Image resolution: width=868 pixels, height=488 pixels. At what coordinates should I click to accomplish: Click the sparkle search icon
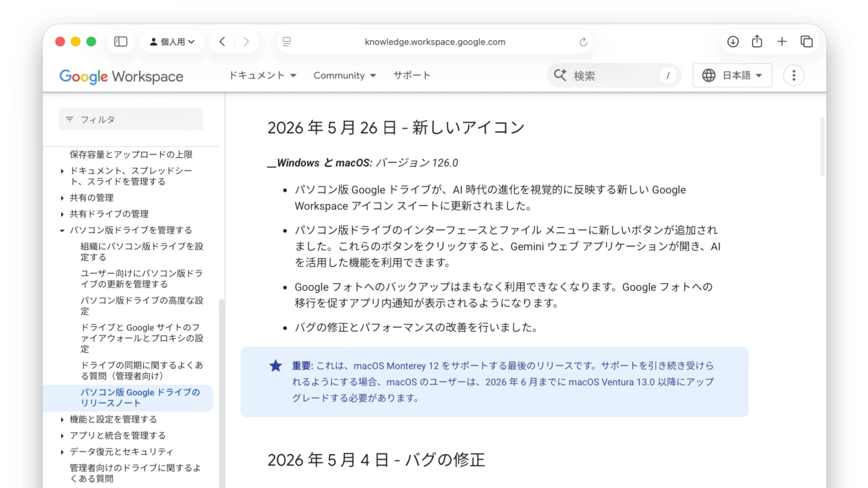[560, 75]
